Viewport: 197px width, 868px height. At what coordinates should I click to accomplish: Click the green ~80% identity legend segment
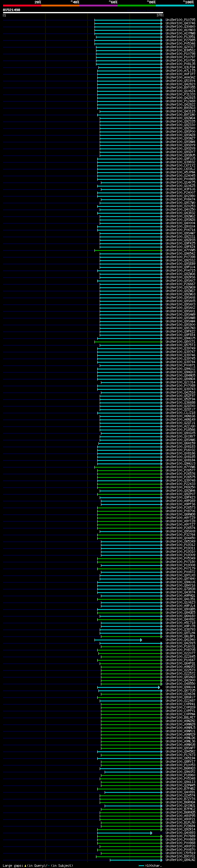(x=137, y=6)
